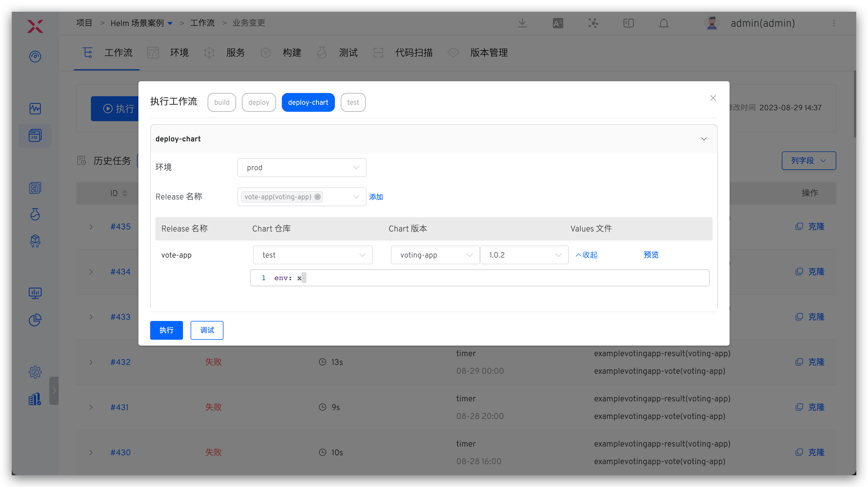The width and height of the screenshot is (868, 487).
Task: Click clone icon for task #432
Action: [799, 362]
